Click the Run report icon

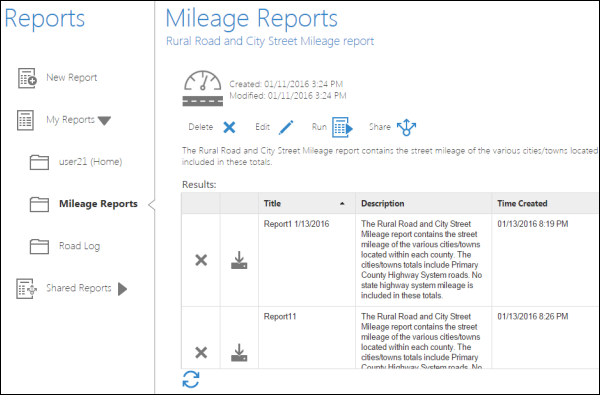(x=342, y=127)
